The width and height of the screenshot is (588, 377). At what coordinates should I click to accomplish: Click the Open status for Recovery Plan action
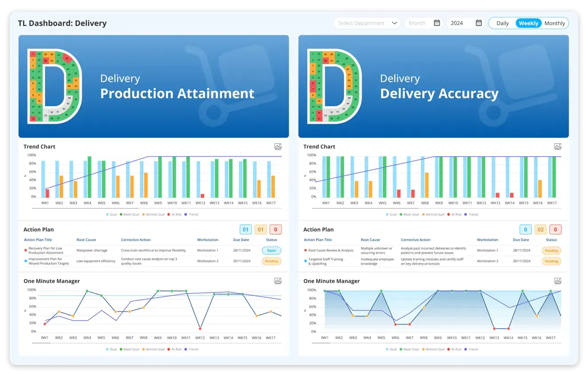click(271, 250)
